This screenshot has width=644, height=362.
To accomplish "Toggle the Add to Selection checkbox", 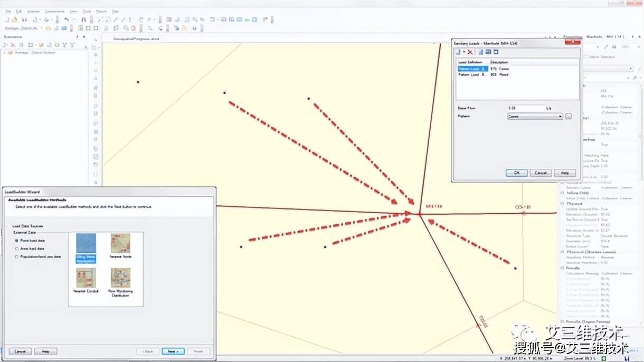I will point(586,57).
